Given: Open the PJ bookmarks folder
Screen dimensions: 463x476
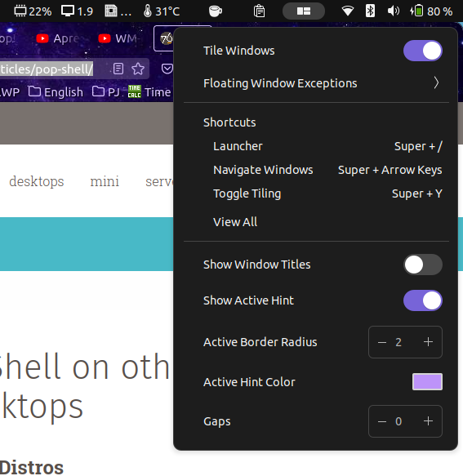Looking at the screenshot, I should pyautogui.click(x=106, y=92).
